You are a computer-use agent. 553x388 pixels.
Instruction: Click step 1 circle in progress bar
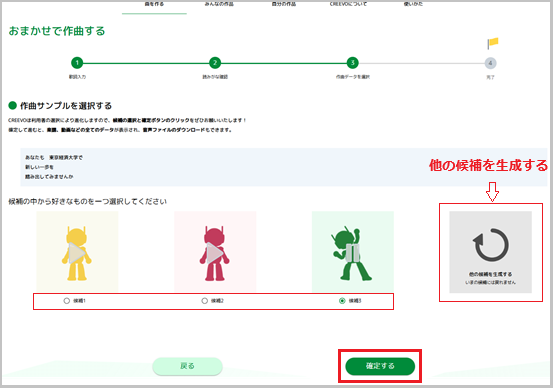[x=77, y=63]
